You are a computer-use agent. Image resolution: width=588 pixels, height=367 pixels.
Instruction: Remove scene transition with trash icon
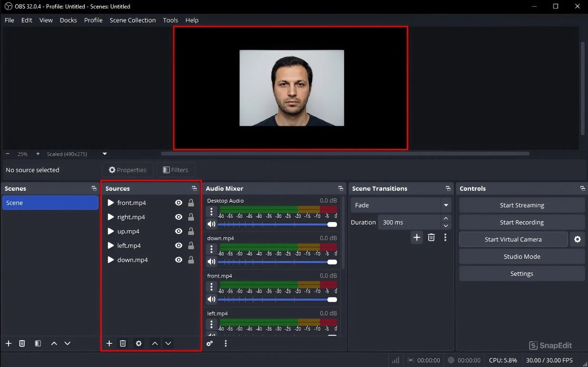(431, 237)
